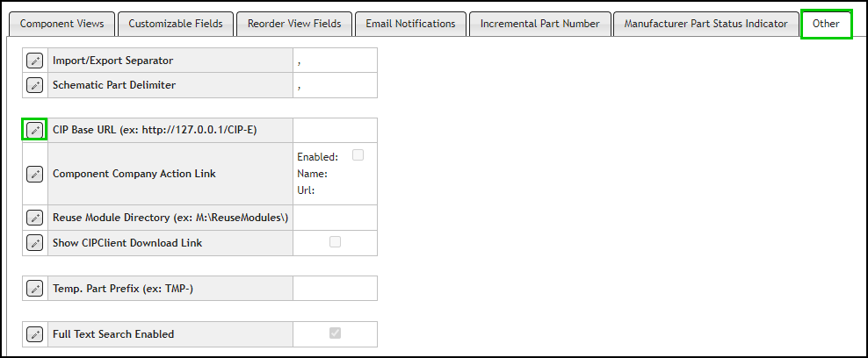Toggle Show CIPClient Download Link checkbox
The image size is (868, 358).
tap(335, 241)
